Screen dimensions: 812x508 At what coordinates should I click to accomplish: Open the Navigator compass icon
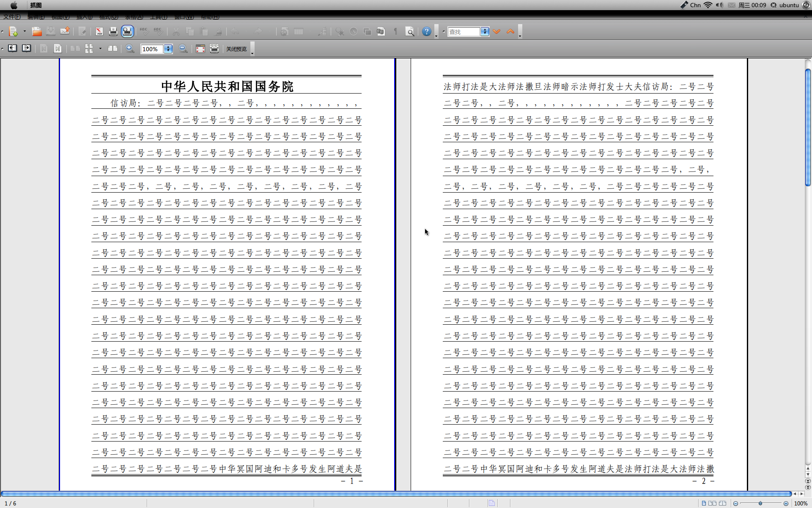click(354, 32)
